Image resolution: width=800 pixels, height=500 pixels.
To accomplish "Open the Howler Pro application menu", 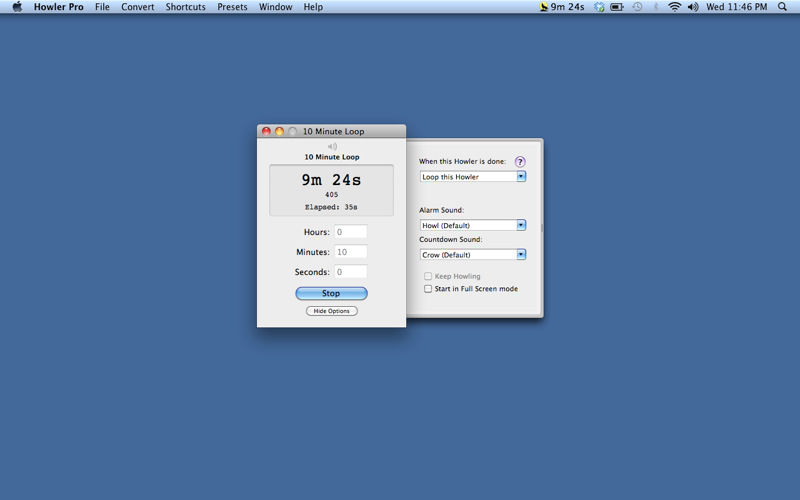I will tap(59, 7).
